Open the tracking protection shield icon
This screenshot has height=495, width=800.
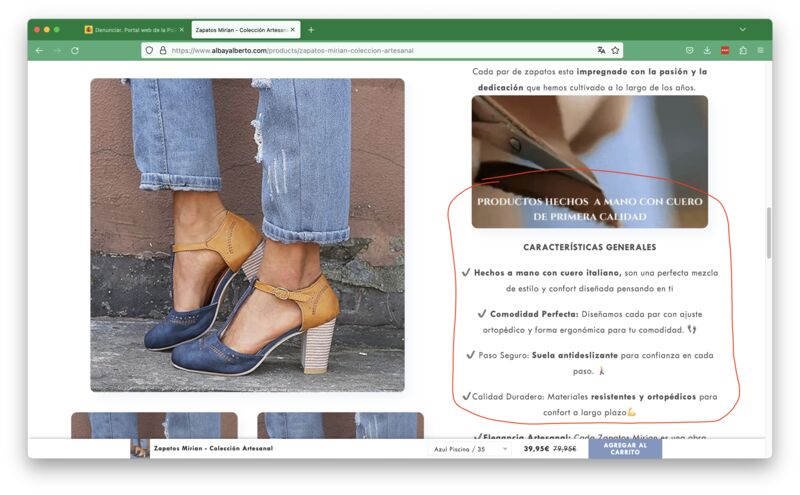coord(149,51)
